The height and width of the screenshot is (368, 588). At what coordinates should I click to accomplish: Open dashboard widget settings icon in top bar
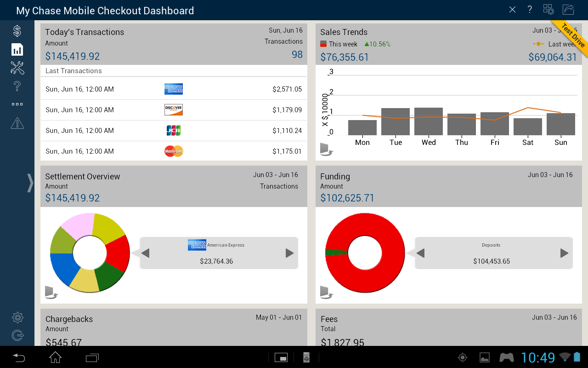[x=548, y=10]
